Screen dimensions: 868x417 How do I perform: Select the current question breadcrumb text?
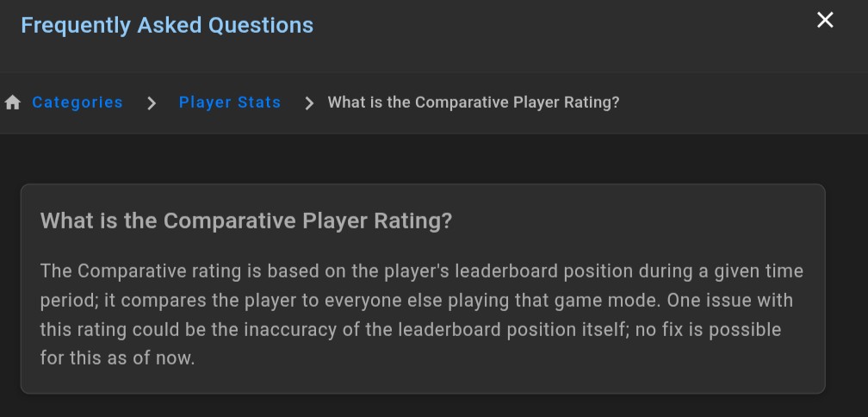coord(474,103)
